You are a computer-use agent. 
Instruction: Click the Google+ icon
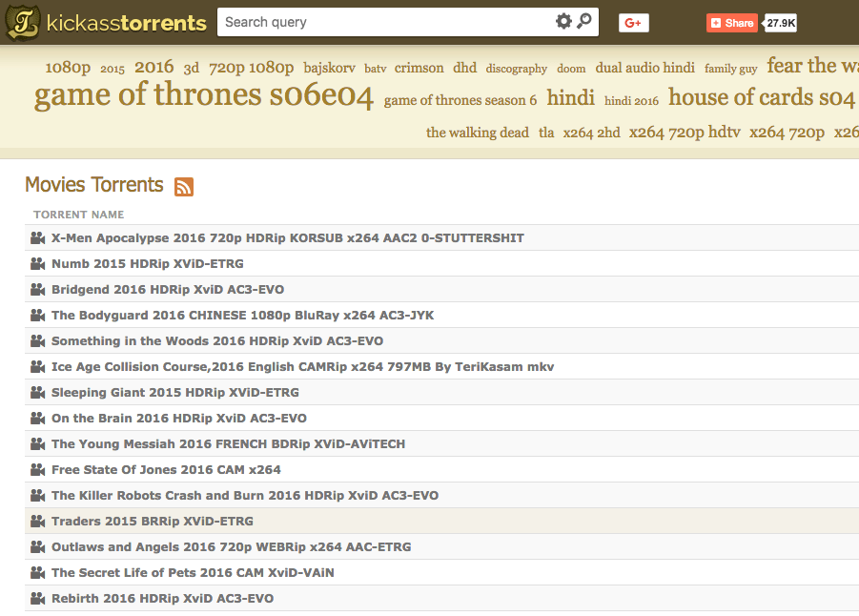coord(633,22)
